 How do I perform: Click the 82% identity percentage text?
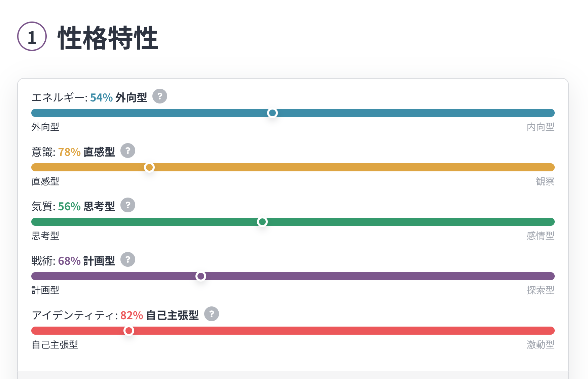point(132,315)
